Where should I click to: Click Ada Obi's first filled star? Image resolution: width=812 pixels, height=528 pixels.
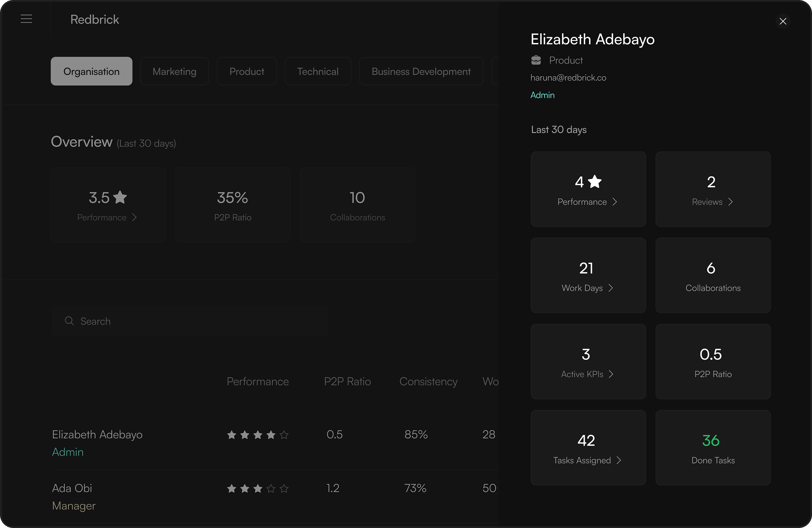coord(231,488)
